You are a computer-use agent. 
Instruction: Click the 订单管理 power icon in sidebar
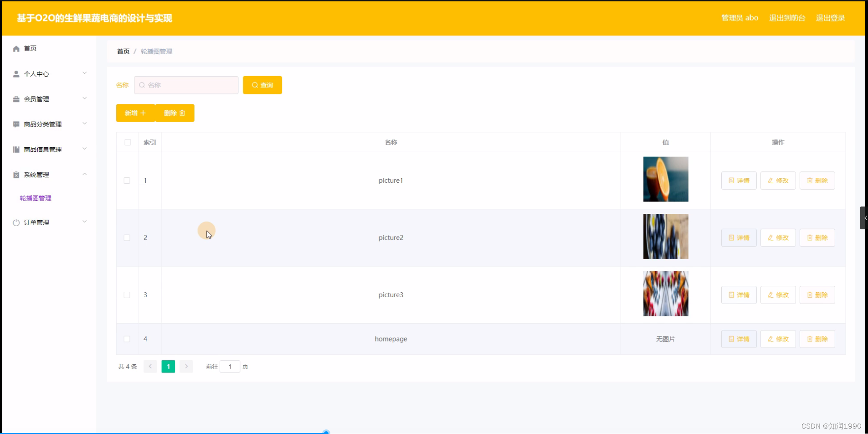[16, 222]
